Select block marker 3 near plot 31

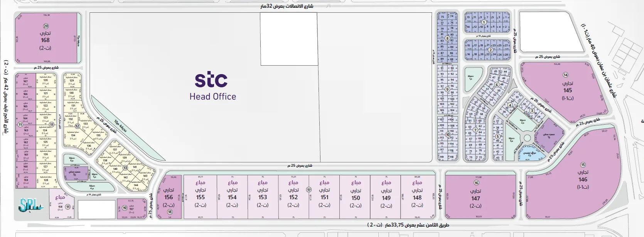532,110
